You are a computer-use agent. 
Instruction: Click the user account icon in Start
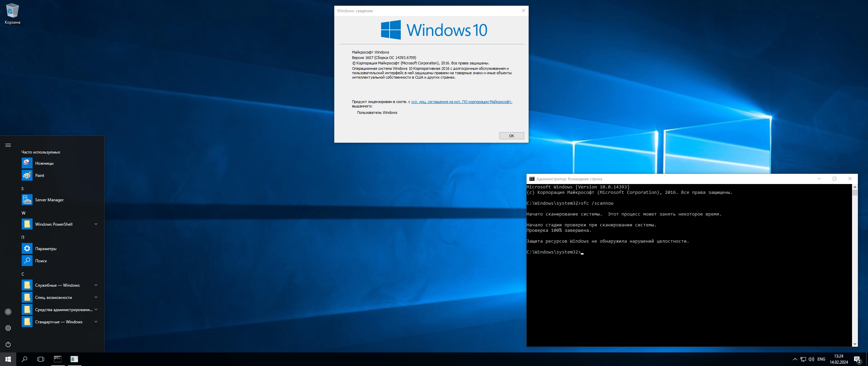pos(8,312)
